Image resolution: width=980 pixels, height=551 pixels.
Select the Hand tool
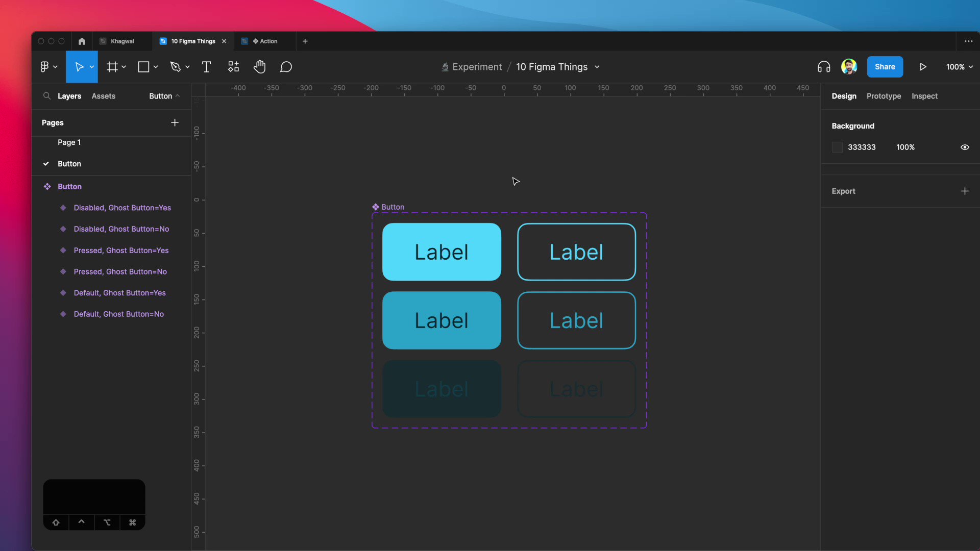259,67
